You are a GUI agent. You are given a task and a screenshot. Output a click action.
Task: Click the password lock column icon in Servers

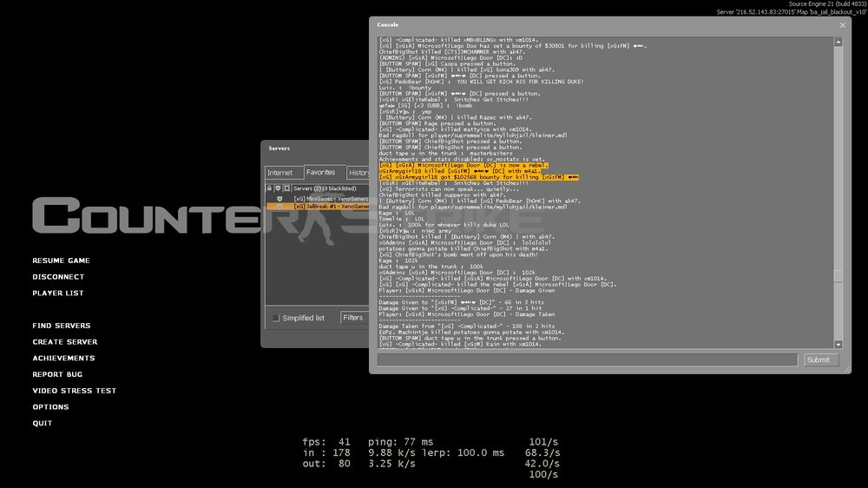(270, 188)
